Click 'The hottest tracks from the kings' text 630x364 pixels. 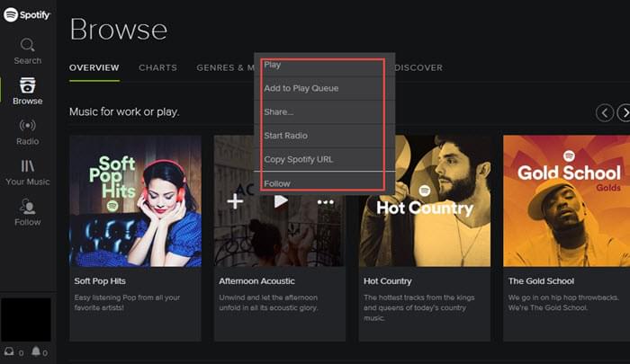pos(419,307)
